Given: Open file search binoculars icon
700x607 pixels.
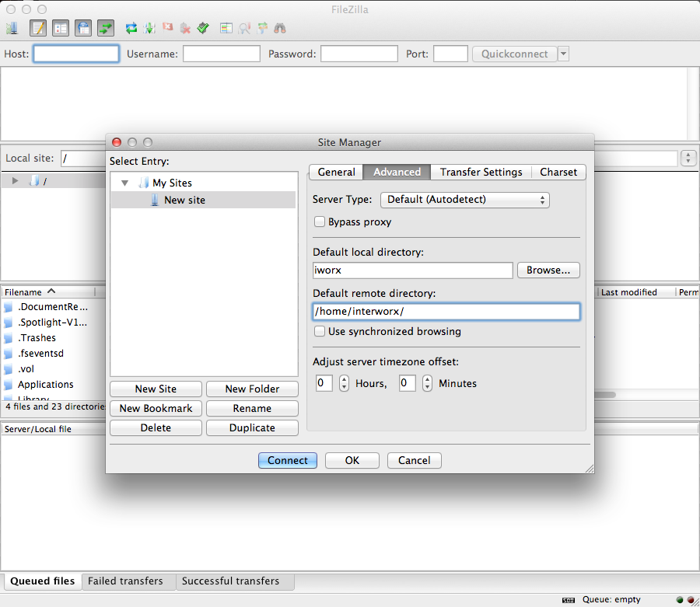Looking at the screenshot, I should 280,29.
